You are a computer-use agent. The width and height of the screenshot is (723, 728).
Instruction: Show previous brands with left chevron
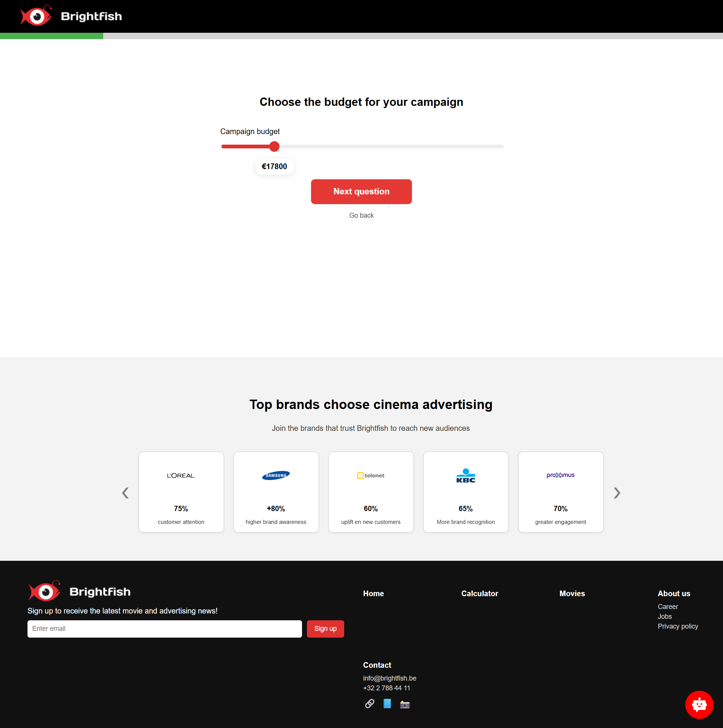coord(125,493)
